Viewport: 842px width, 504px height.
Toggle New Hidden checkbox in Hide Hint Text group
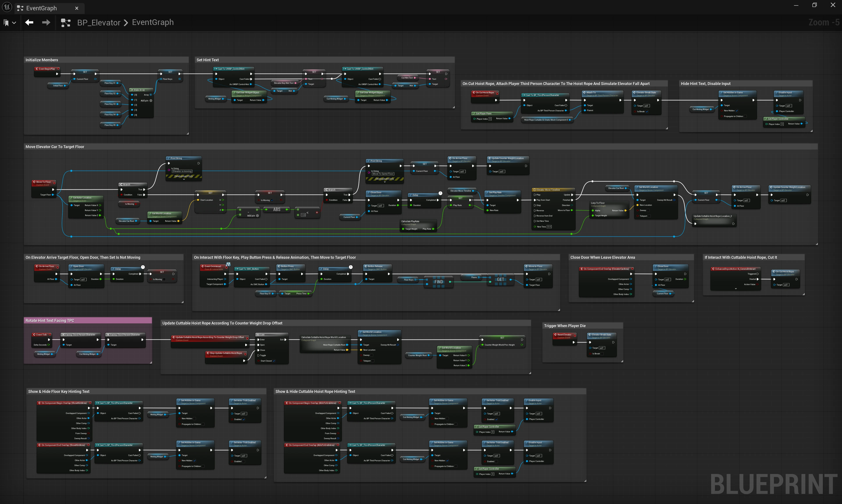point(737,111)
